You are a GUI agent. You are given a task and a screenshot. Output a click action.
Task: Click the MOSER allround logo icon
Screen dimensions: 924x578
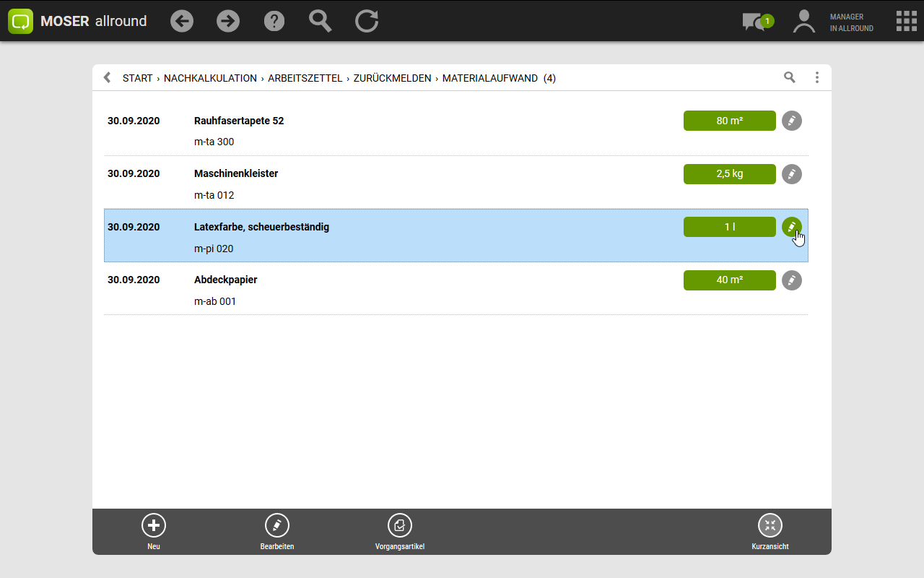21,21
